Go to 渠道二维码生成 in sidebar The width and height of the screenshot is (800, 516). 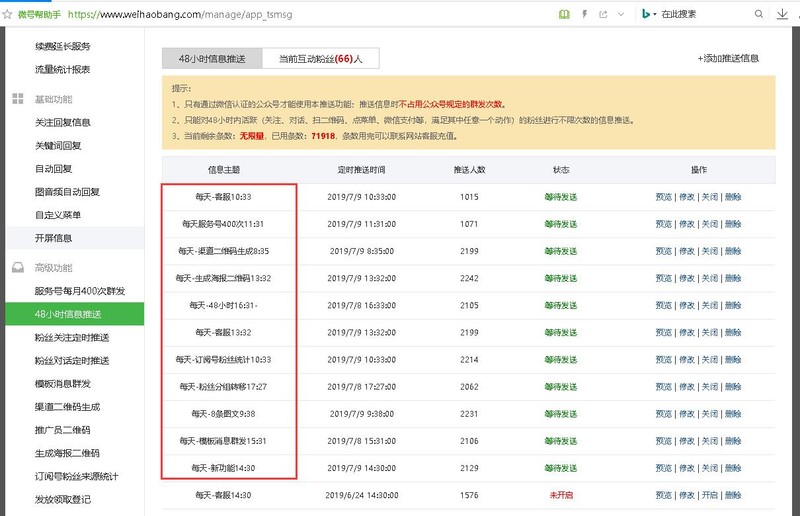pyautogui.click(x=67, y=407)
